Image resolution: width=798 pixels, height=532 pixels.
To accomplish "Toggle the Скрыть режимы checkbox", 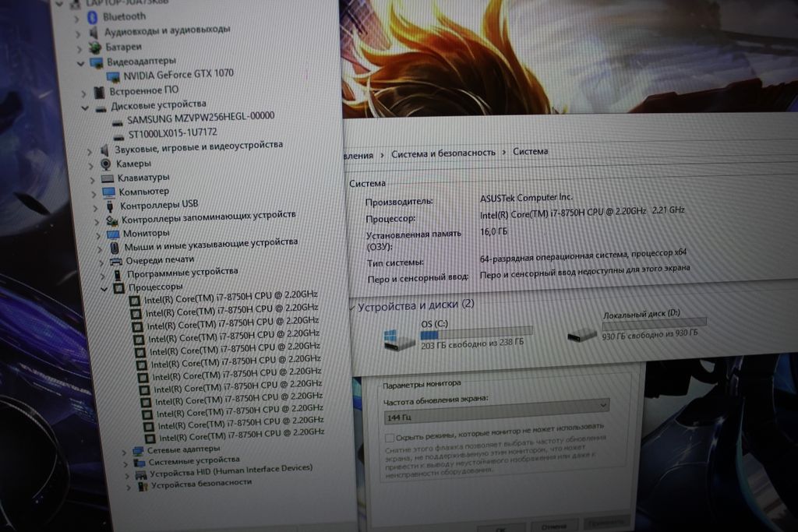I will tap(389, 439).
